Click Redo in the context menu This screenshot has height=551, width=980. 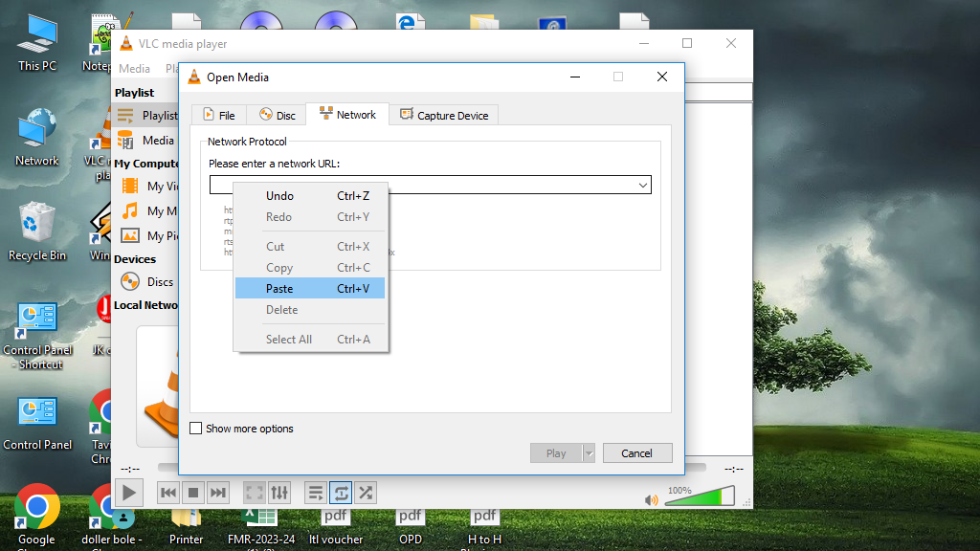pyautogui.click(x=310, y=217)
